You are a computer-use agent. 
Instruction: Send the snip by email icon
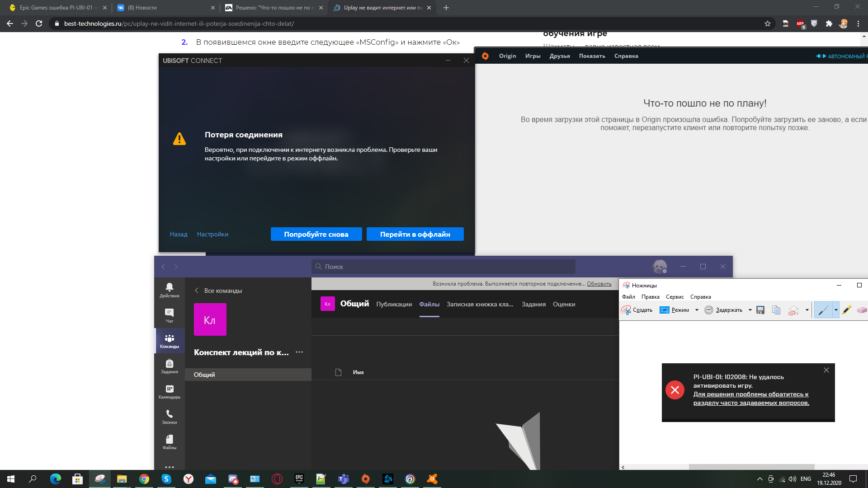[x=793, y=310]
